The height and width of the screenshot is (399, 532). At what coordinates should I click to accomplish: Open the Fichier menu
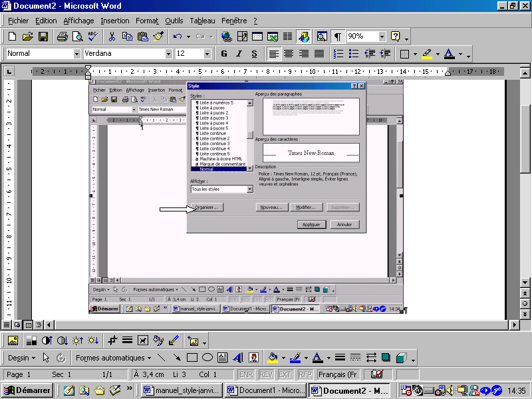tap(19, 21)
